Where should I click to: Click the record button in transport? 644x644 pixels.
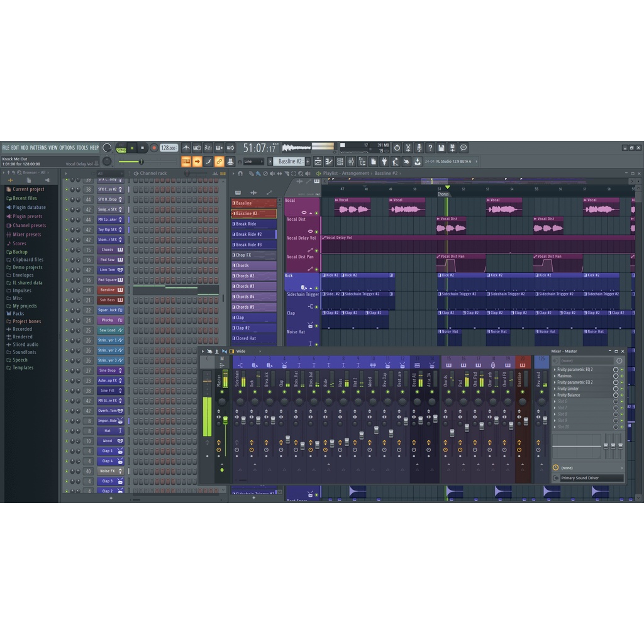pyautogui.click(x=154, y=148)
